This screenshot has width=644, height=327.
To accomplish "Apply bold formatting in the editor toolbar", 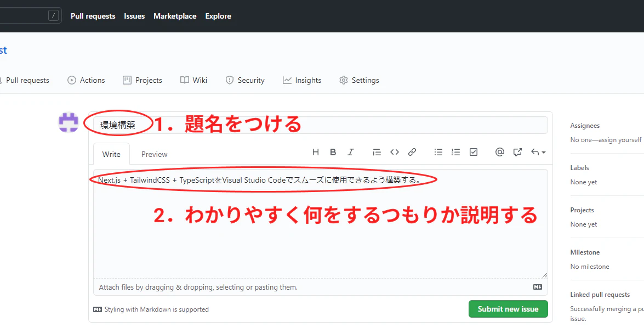I will (x=333, y=152).
